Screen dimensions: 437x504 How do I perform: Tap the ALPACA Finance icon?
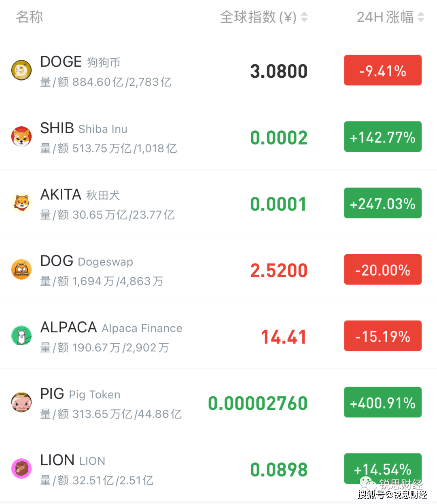[x=21, y=336]
